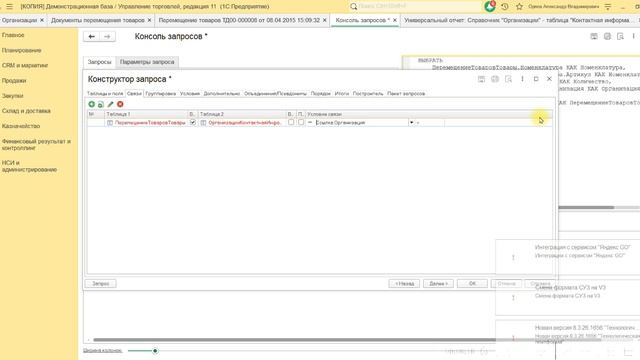This screenshot has width=640, height=360.
Task: Open Казначейство section in sidebar
Action: (x=21, y=126)
